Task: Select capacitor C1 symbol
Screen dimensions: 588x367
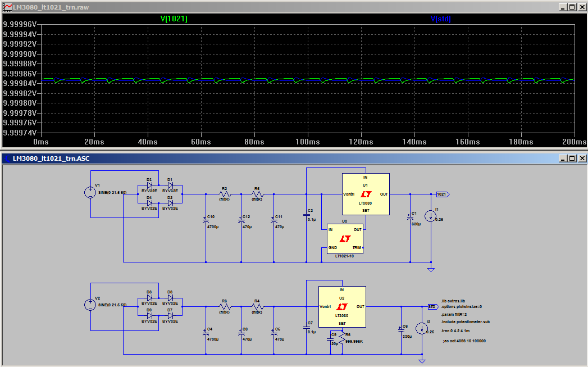Action: 410,218
